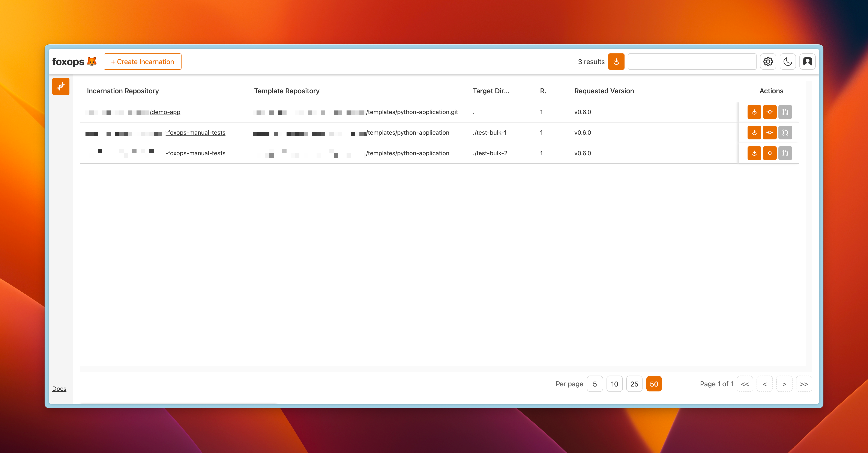Click merge request icon in demo-app row
This screenshot has height=453, width=868.
(x=785, y=112)
